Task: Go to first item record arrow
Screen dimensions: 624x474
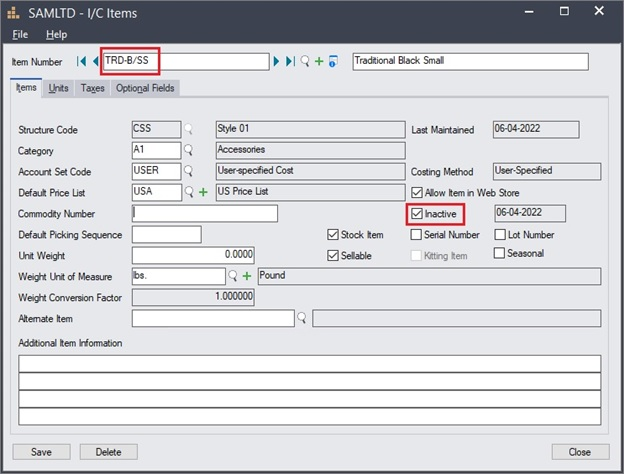Action: click(x=82, y=62)
